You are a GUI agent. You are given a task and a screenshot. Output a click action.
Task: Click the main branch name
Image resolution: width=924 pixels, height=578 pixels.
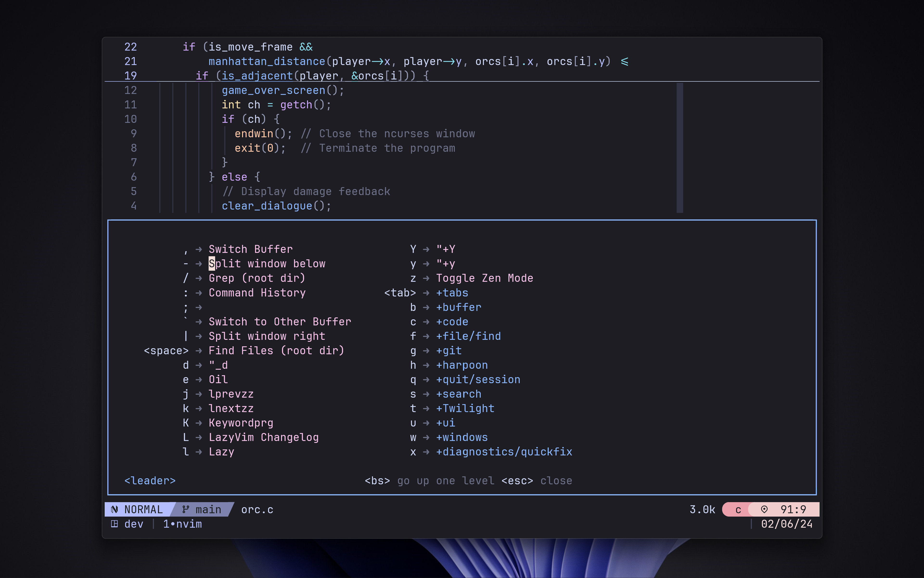pyautogui.click(x=208, y=510)
